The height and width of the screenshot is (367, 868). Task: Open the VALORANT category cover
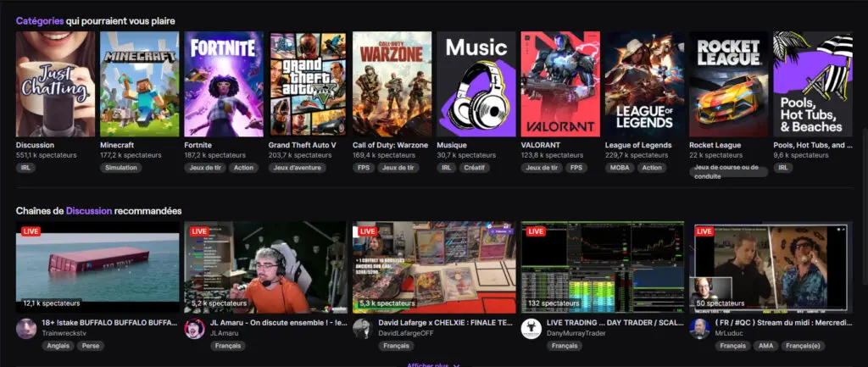pyautogui.click(x=560, y=84)
